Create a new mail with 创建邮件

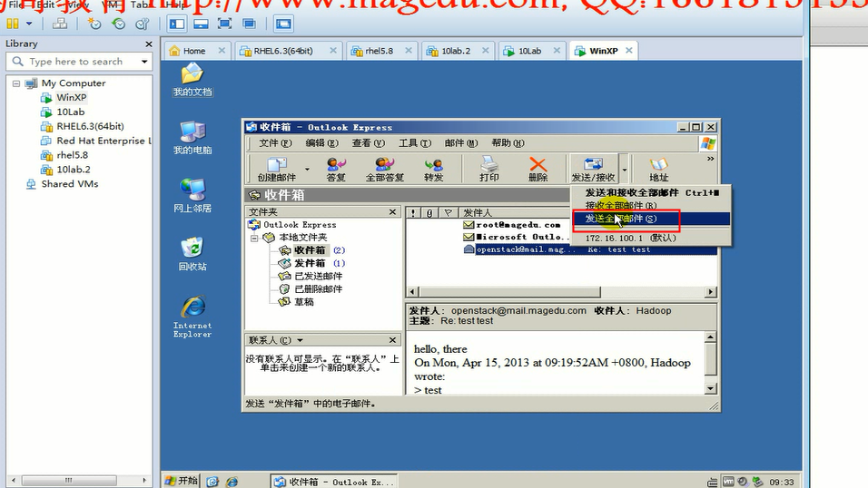tap(276, 169)
